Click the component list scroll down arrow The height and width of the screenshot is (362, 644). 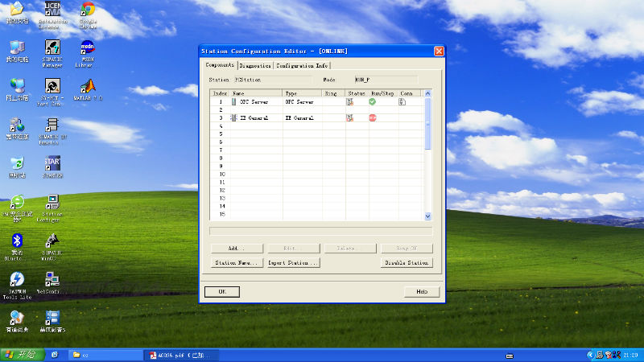(427, 216)
